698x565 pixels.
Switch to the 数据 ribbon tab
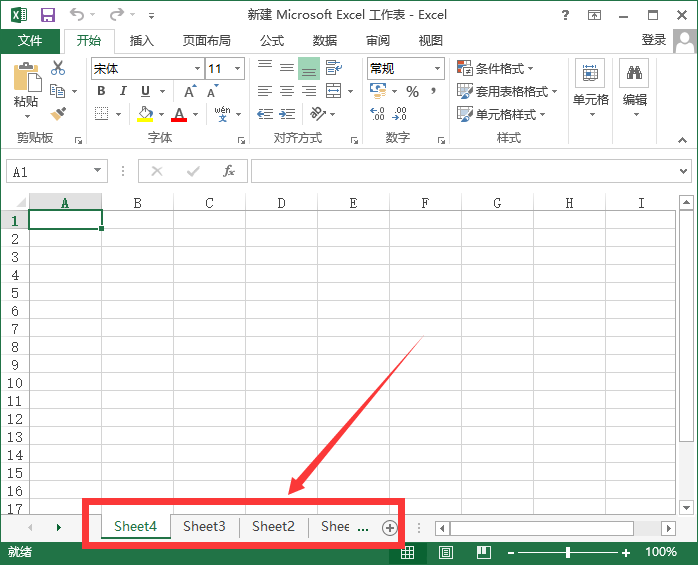tap(325, 41)
